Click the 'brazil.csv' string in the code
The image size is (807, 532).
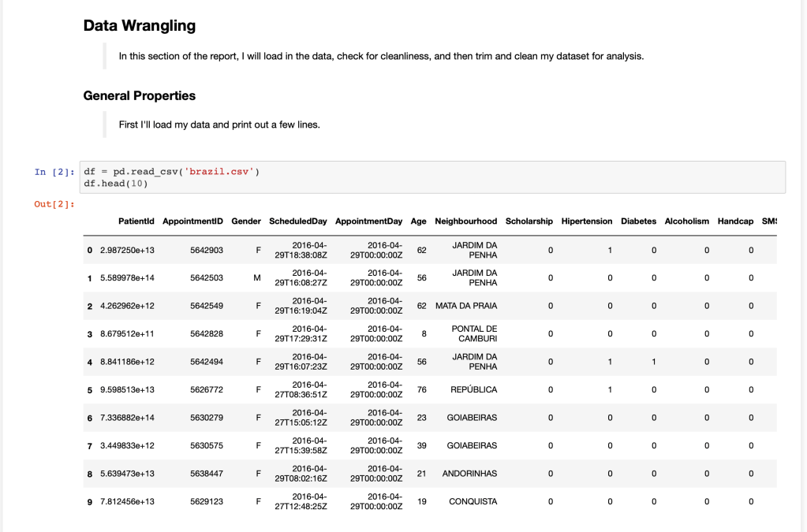(x=219, y=171)
